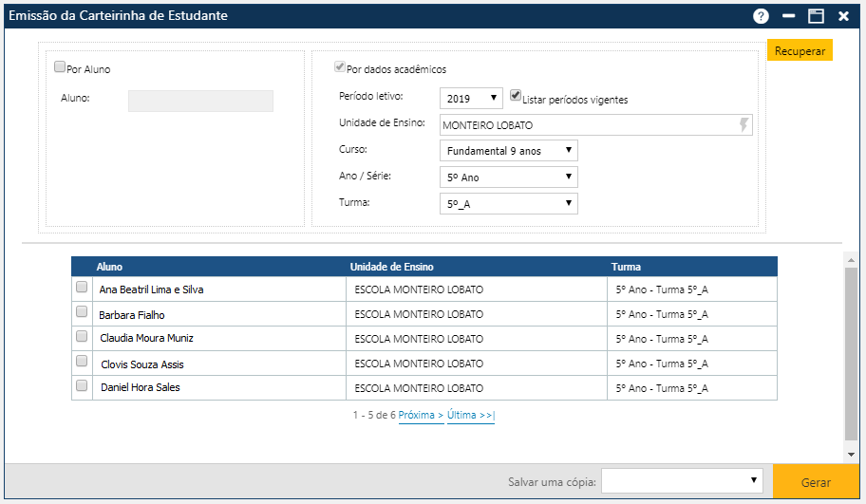Click the Recuperar button
866x504 pixels.
[800, 51]
